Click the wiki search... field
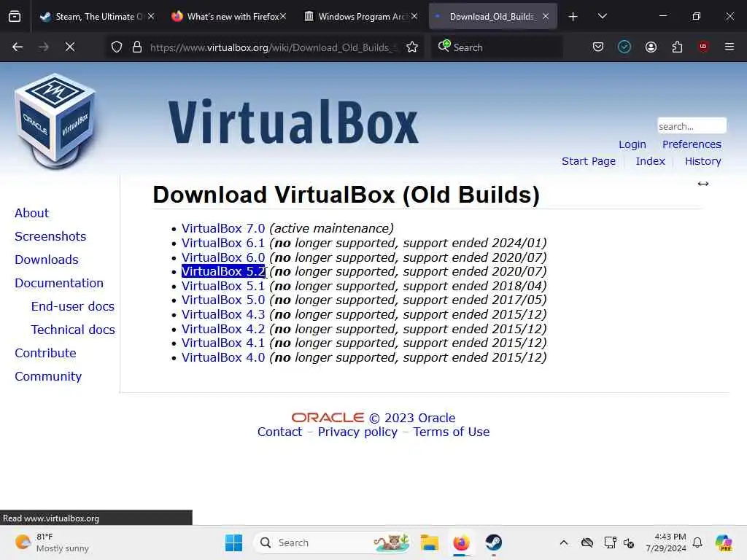Screen dimensions: 747x560 coord(692,126)
